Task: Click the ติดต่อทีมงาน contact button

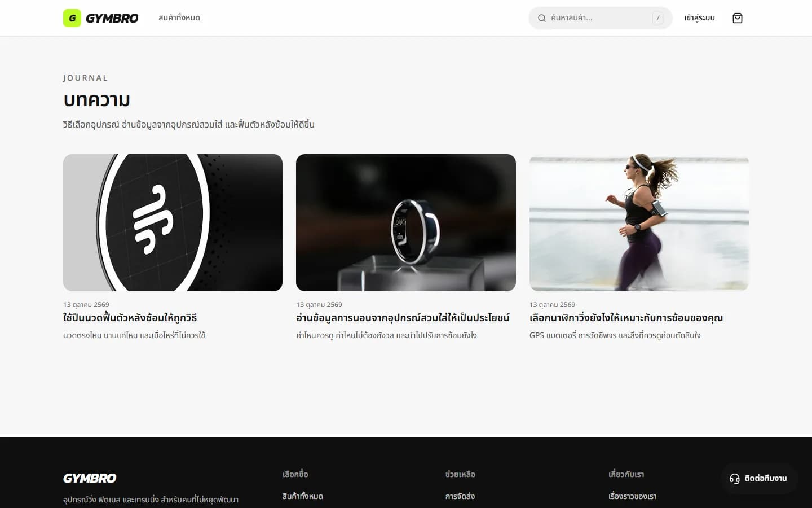Action: pos(759,479)
